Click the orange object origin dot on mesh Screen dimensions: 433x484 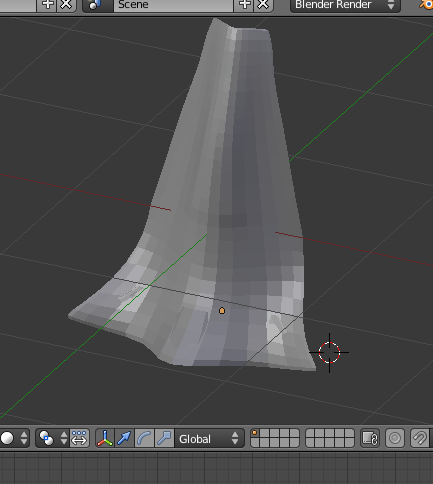click(222, 311)
